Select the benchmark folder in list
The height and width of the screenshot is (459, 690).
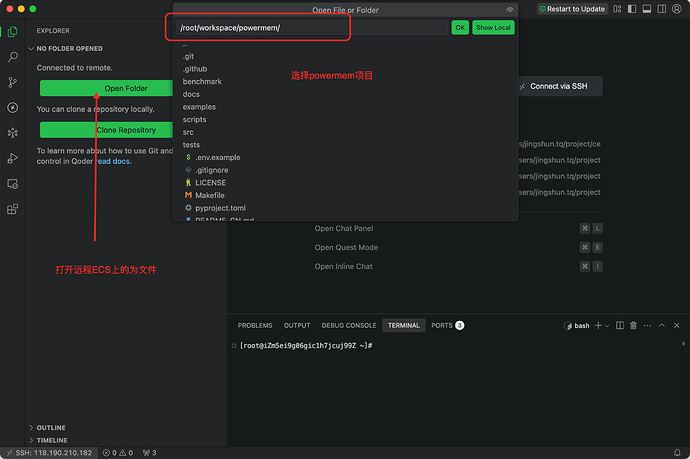click(202, 82)
